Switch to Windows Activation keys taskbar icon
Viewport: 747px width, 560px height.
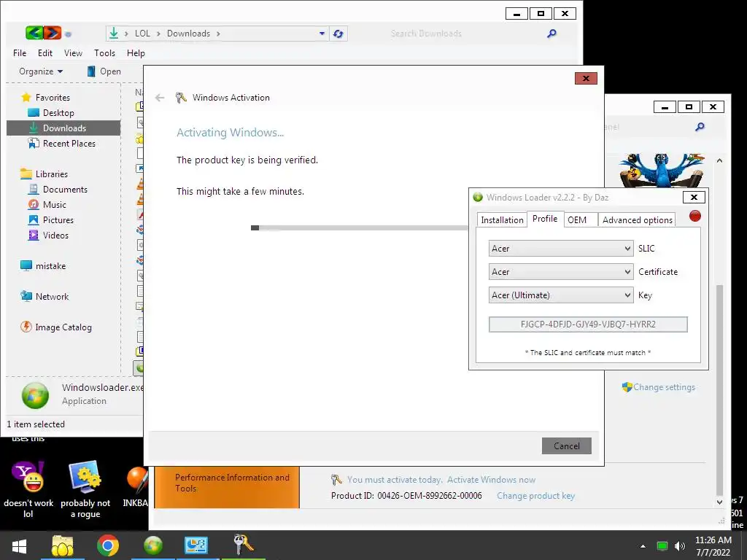[x=243, y=545]
